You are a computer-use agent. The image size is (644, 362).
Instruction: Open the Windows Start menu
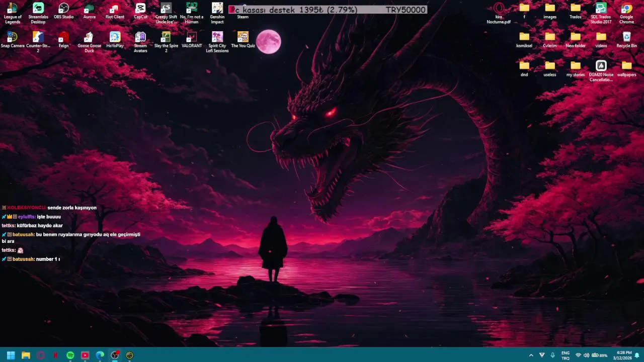(x=11, y=355)
